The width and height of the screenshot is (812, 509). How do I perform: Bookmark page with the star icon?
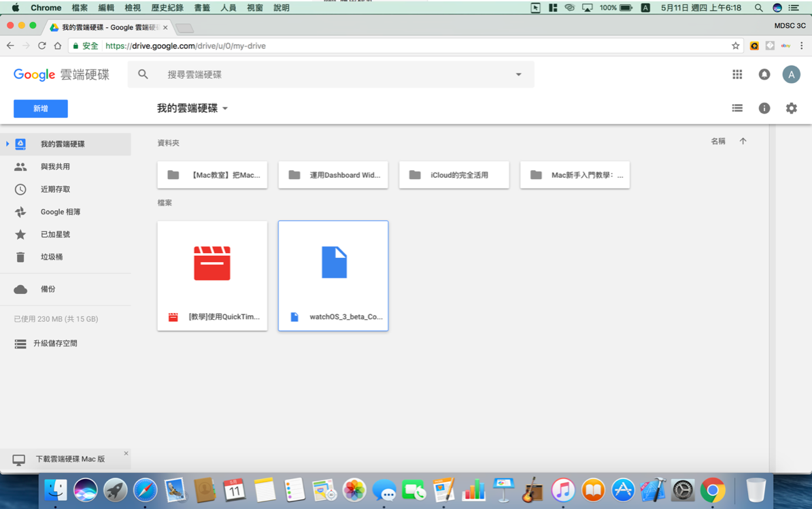point(735,46)
